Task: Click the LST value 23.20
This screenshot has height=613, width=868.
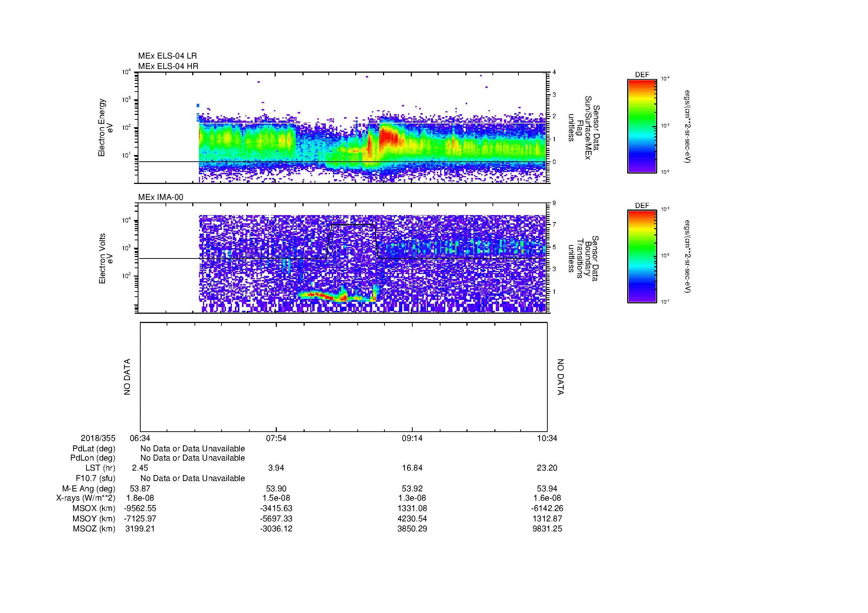Action: click(x=547, y=468)
